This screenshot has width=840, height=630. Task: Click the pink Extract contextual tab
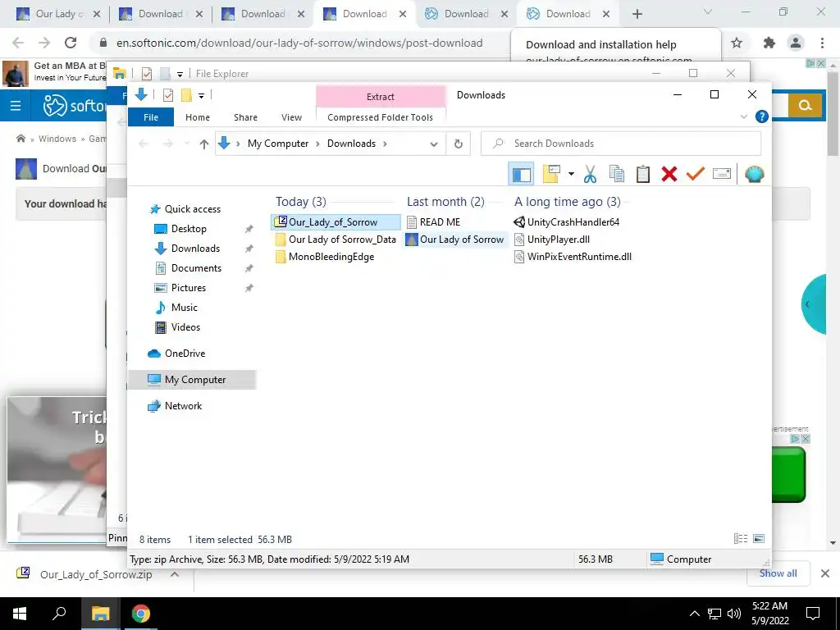tap(381, 97)
